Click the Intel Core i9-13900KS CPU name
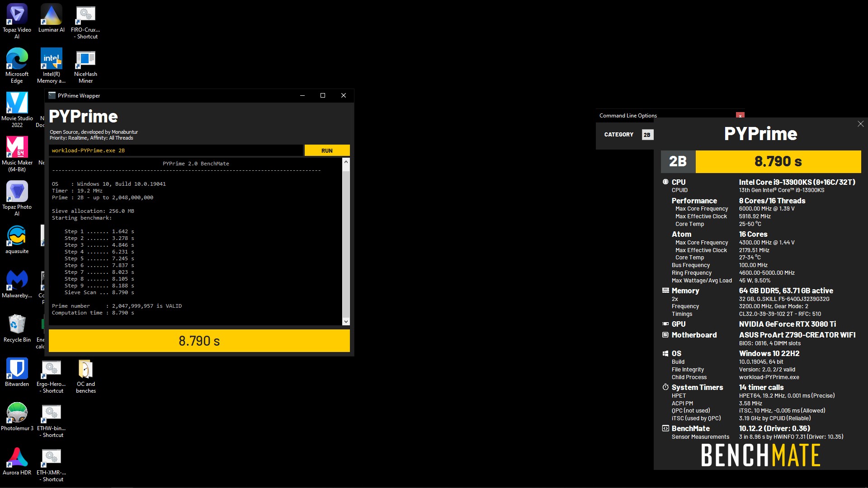 click(797, 182)
